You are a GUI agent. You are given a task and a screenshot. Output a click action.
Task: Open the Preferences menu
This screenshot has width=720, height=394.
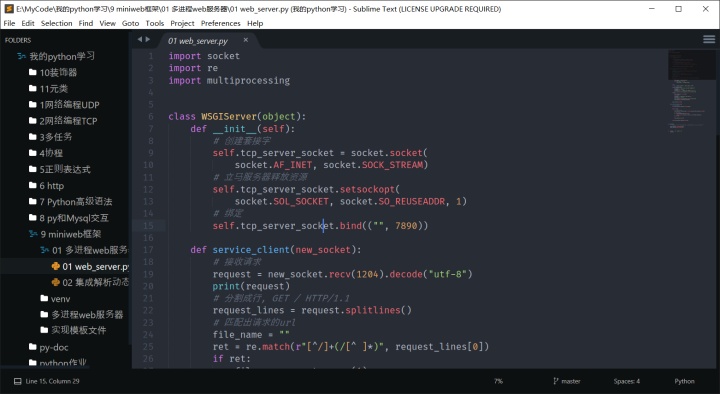click(220, 23)
